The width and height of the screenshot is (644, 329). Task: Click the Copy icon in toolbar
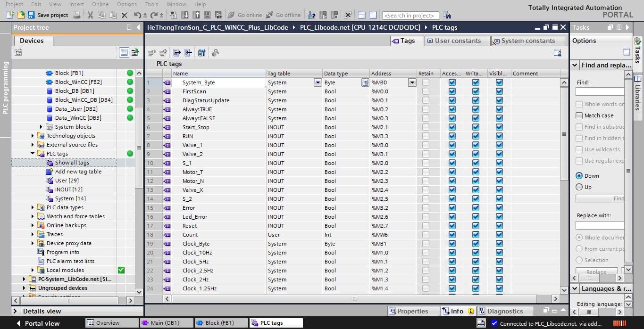(x=101, y=15)
